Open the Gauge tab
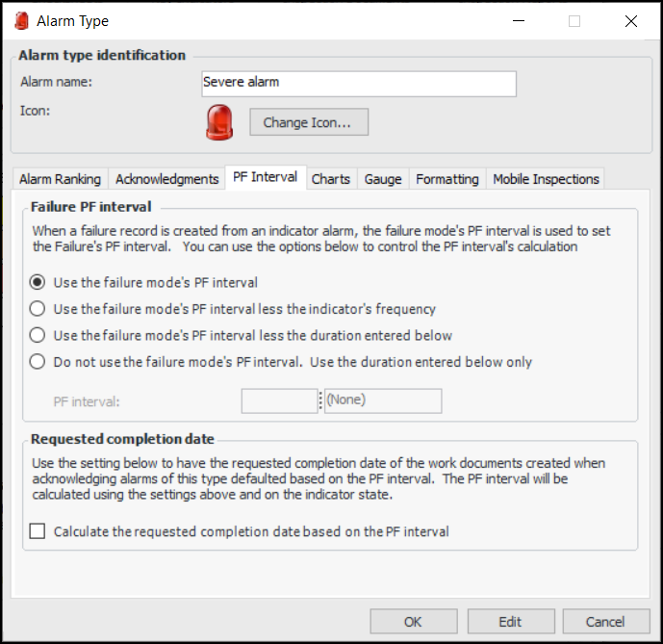 click(382, 179)
